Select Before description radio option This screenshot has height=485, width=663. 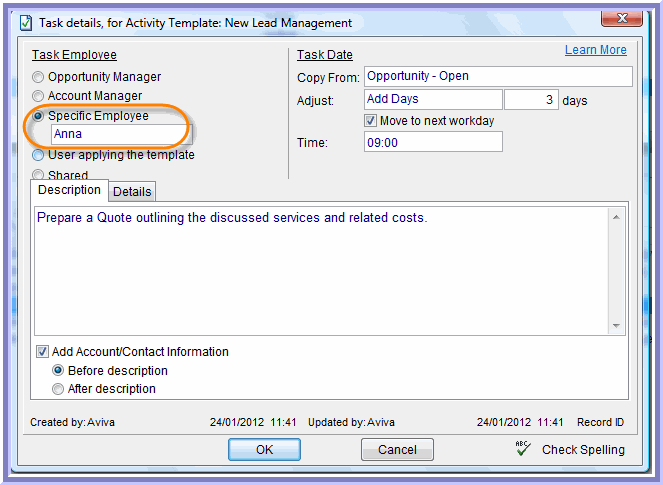click(59, 371)
